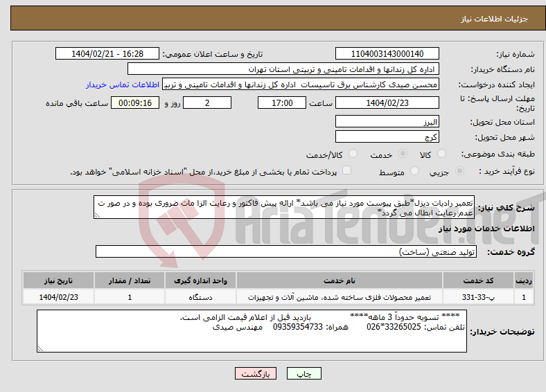This screenshot has width=546, height=392.
Task: Click the گروه خدمت label
Action: click(x=511, y=252)
